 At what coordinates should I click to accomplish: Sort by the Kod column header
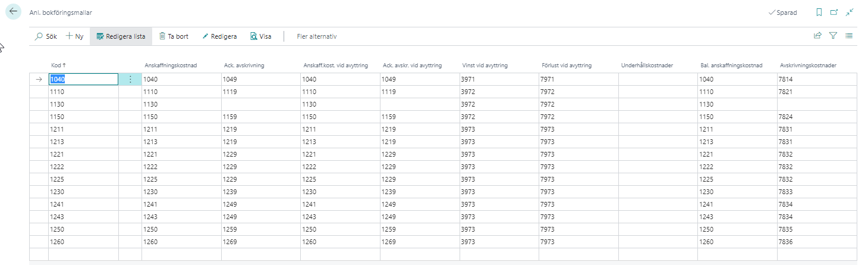(58, 66)
